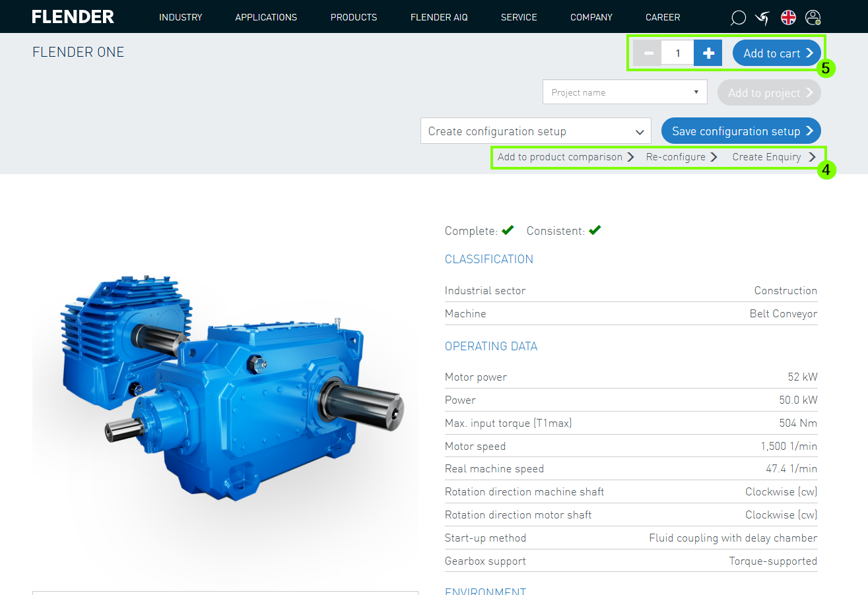Image resolution: width=868 pixels, height=595 pixels.
Task: Click Add to product comparison link
Action: pos(565,157)
